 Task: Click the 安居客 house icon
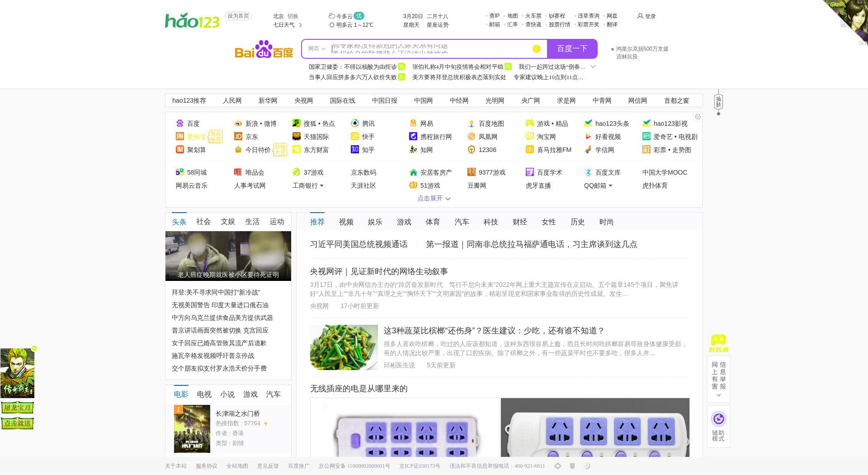413,172
